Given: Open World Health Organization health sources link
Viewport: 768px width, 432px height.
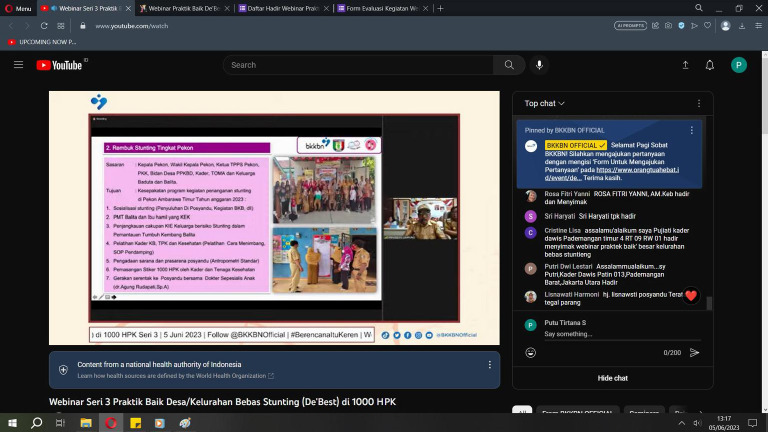Looking at the screenshot, I should click(175, 376).
